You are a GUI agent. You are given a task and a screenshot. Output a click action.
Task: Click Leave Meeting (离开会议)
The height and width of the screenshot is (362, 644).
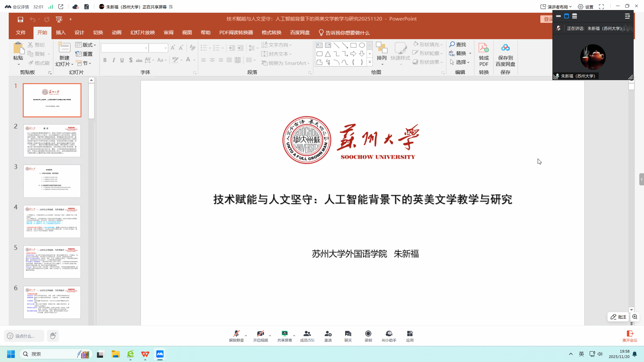tap(630, 336)
